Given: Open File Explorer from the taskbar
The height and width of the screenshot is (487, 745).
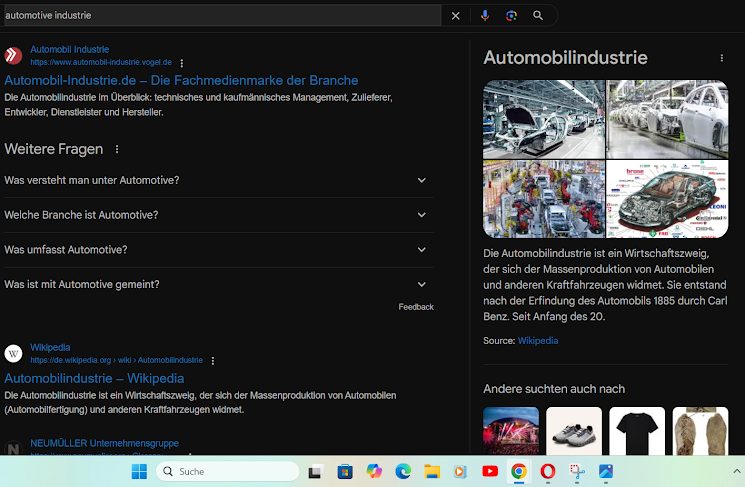Looking at the screenshot, I should [x=432, y=471].
